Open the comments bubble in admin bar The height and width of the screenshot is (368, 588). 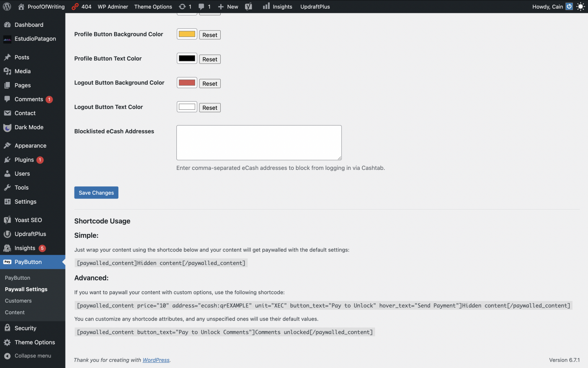point(201,7)
